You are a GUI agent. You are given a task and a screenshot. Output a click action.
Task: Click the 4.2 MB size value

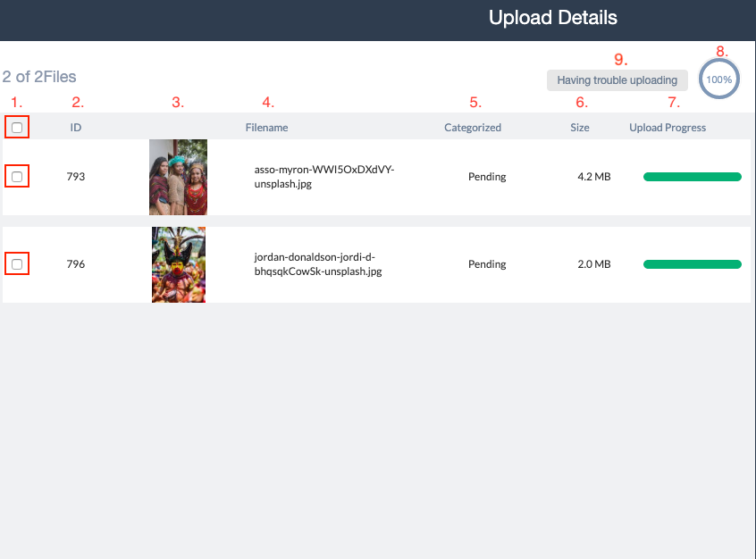click(594, 177)
